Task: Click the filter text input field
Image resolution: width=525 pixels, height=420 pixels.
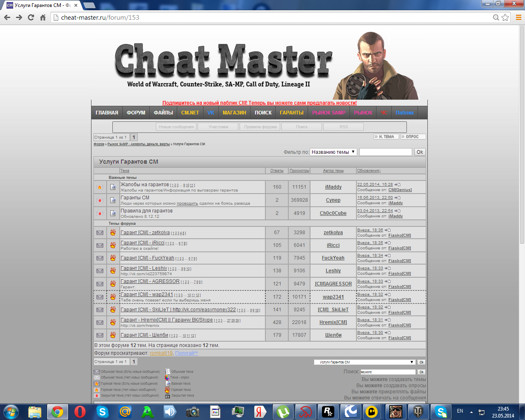Action: (386, 152)
